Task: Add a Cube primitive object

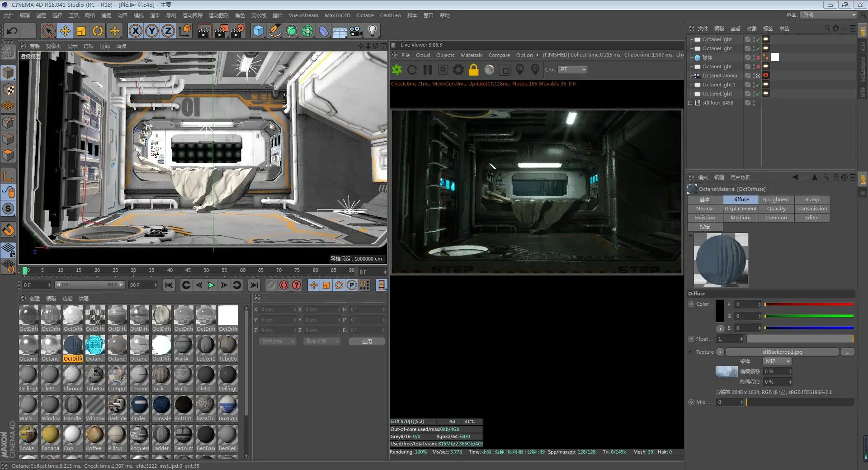Action: [x=258, y=31]
